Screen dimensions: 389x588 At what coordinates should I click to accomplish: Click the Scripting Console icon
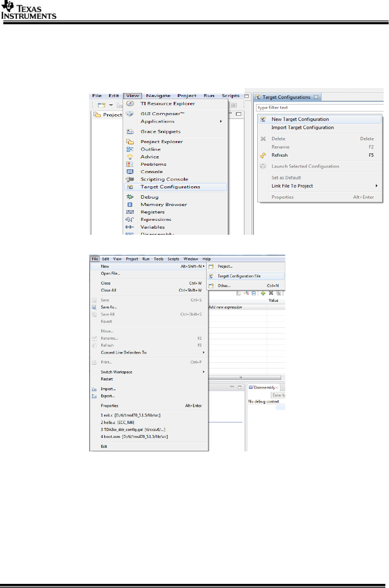(130, 179)
